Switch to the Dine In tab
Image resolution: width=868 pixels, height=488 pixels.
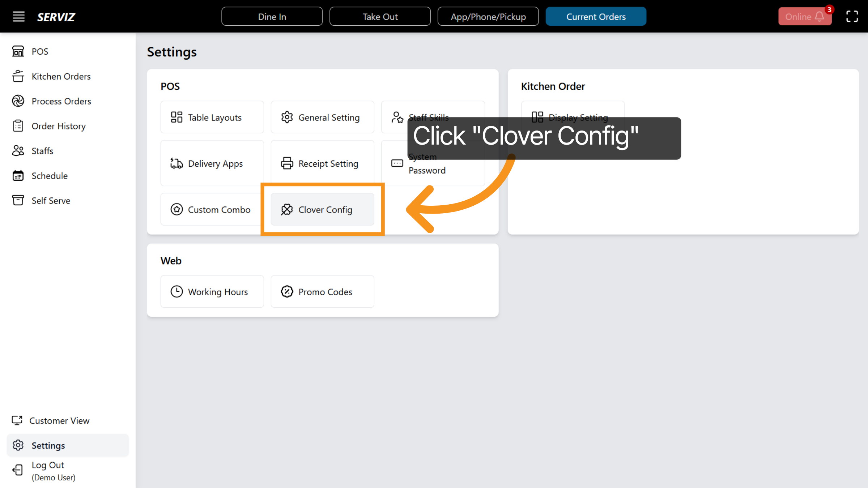pyautogui.click(x=272, y=16)
